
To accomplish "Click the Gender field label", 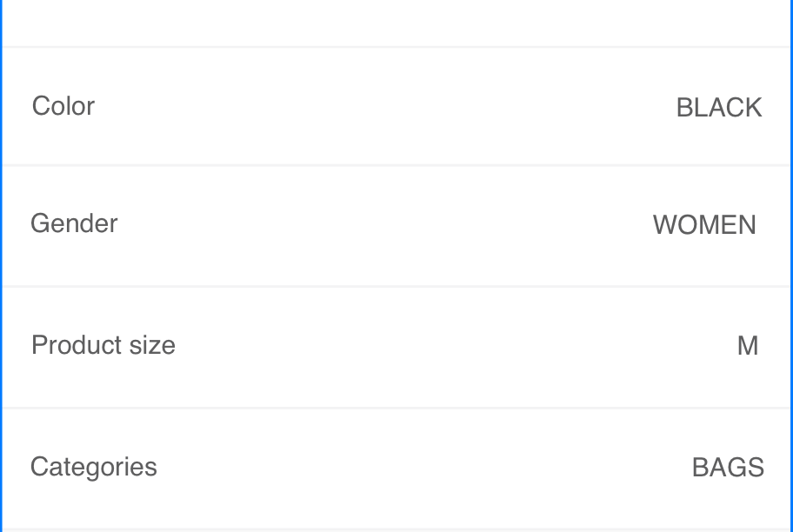I will point(74,223).
